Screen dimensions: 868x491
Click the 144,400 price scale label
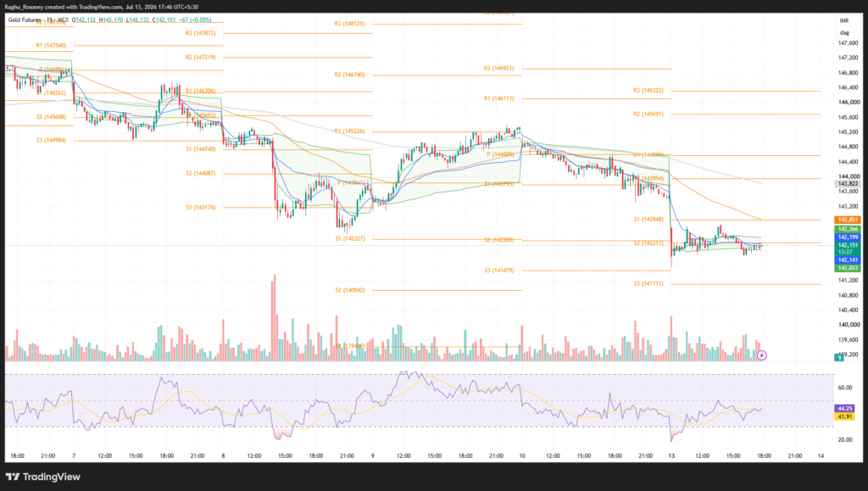[849, 162]
